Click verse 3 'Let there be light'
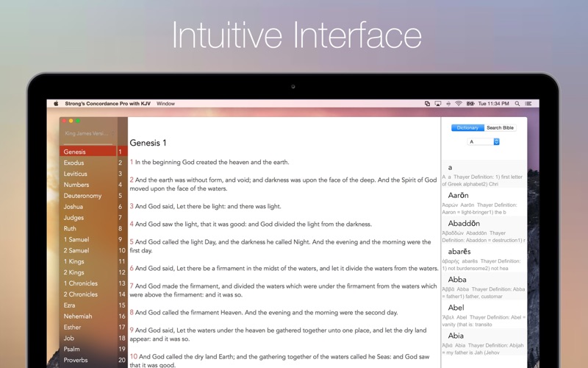The width and height of the screenshot is (588, 368). coord(206,206)
